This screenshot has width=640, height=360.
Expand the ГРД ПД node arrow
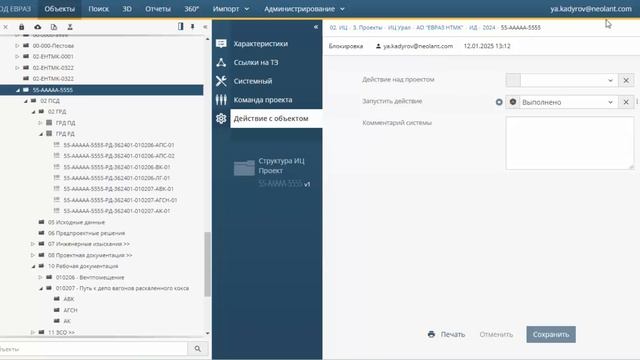pyautogui.click(x=40, y=122)
